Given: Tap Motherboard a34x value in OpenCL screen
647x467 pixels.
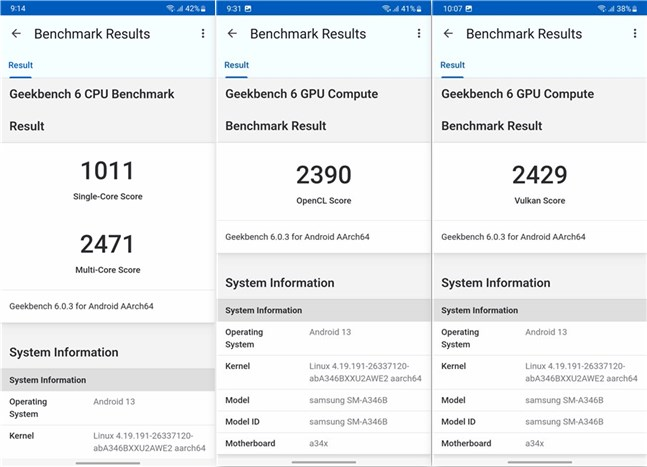Looking at the screenshot, I should [x=319, y=443].
